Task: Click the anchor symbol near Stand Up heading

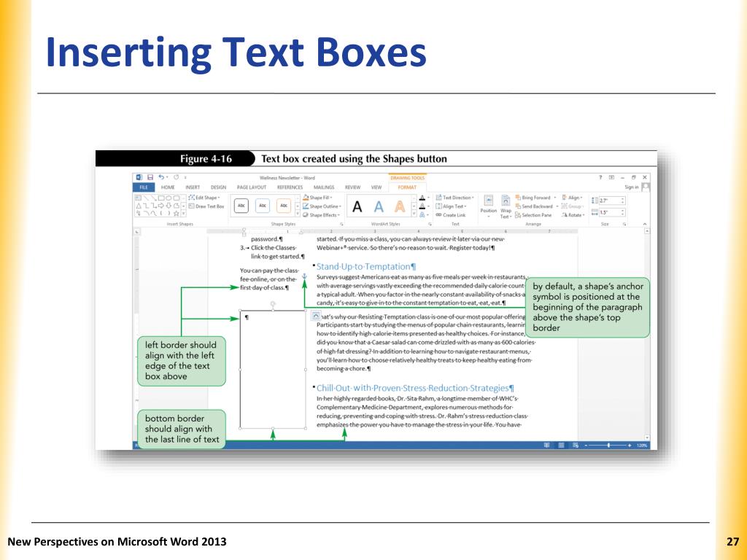Action: [305, 276]
